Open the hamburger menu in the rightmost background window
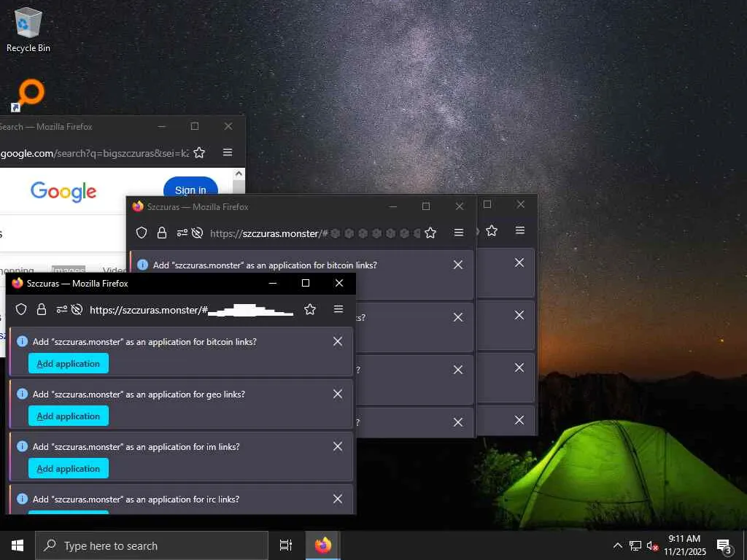 pyautogui.click(x=519, y=230)
